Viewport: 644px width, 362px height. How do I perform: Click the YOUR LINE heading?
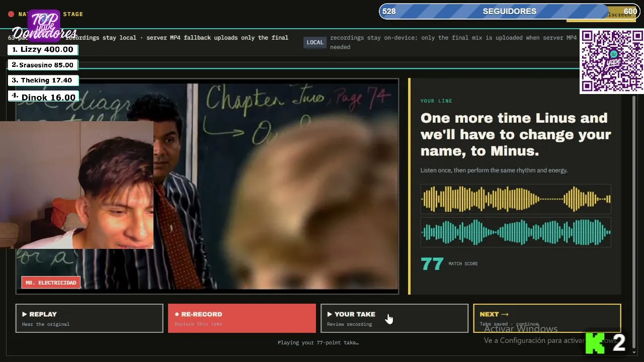436,101
